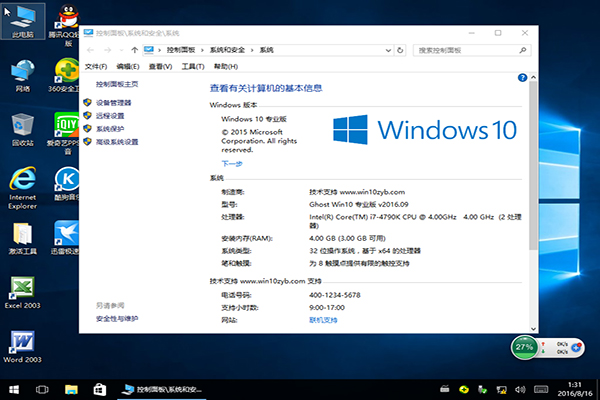Open the 文件(F) menu
Screen dimensions: 600x400
pyautogui.click(x=96, y=66)
